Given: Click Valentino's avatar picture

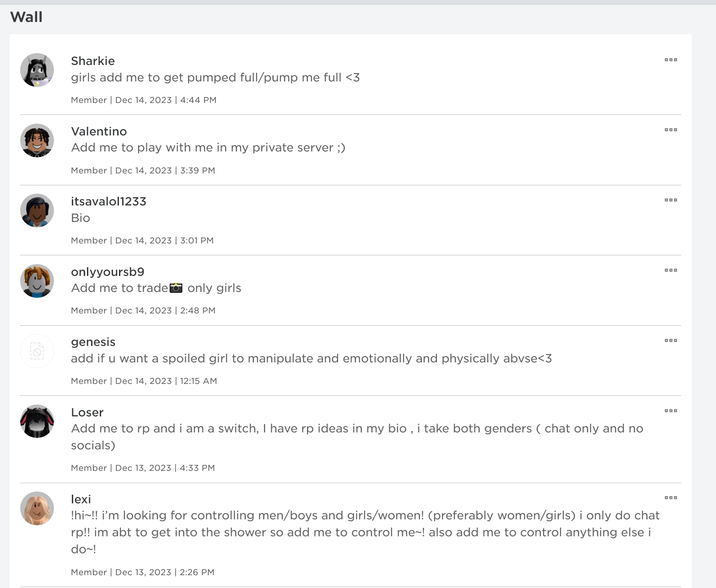Looking at the screenshot, I should [x=37, y=140].
